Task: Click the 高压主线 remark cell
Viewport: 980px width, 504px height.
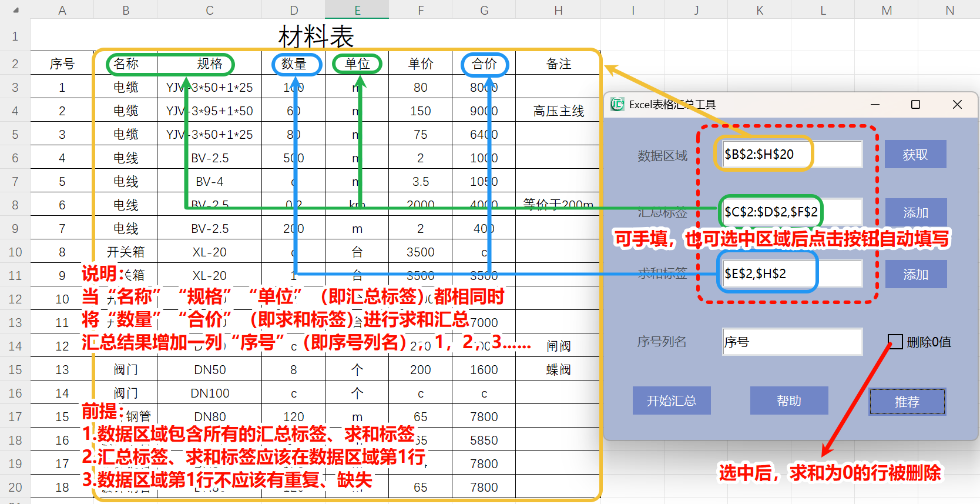Action: pyautogui.click(x=558, y=111)
